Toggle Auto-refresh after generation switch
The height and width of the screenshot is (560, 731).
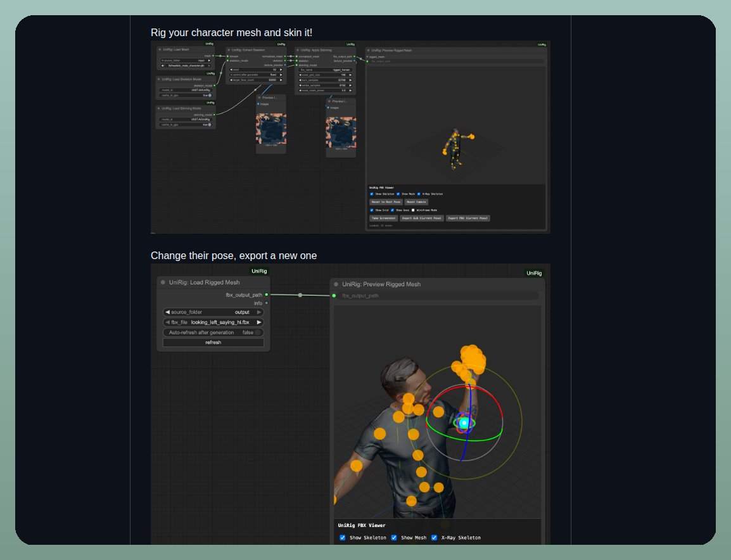[x=257, y=333]
